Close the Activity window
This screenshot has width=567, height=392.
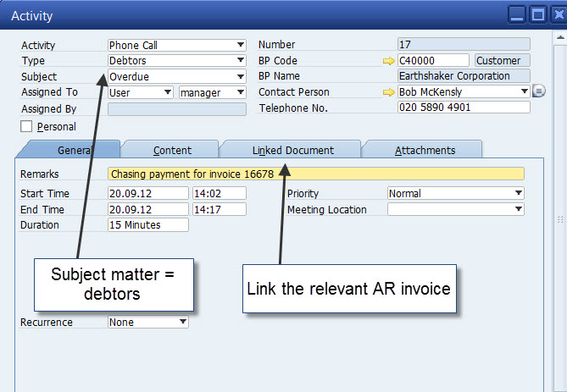pyautogui.click(x=556, y=14)
